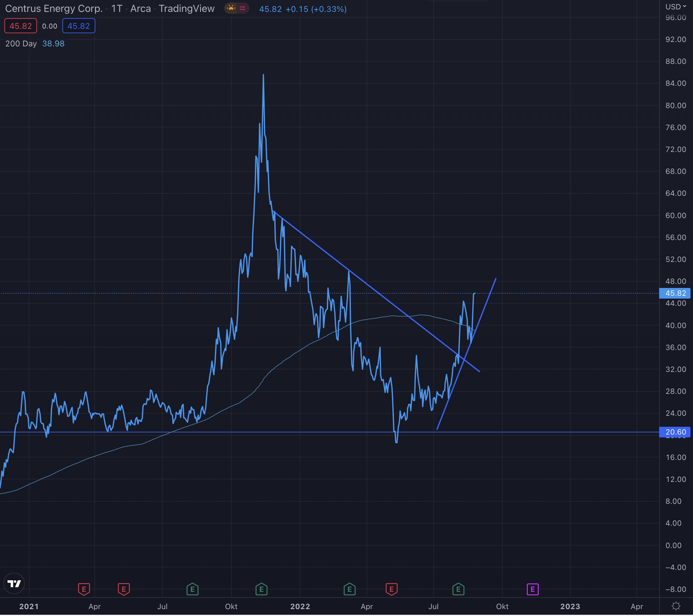This screenshot has height=616, width=693.
Task: Click green earnings marker before Apr 2022
Action: pos(350,590)
